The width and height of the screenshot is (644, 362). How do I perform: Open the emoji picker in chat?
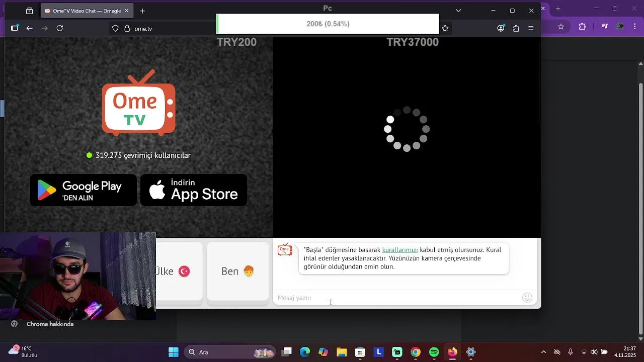pyautogui.click(x=527, y=298)
